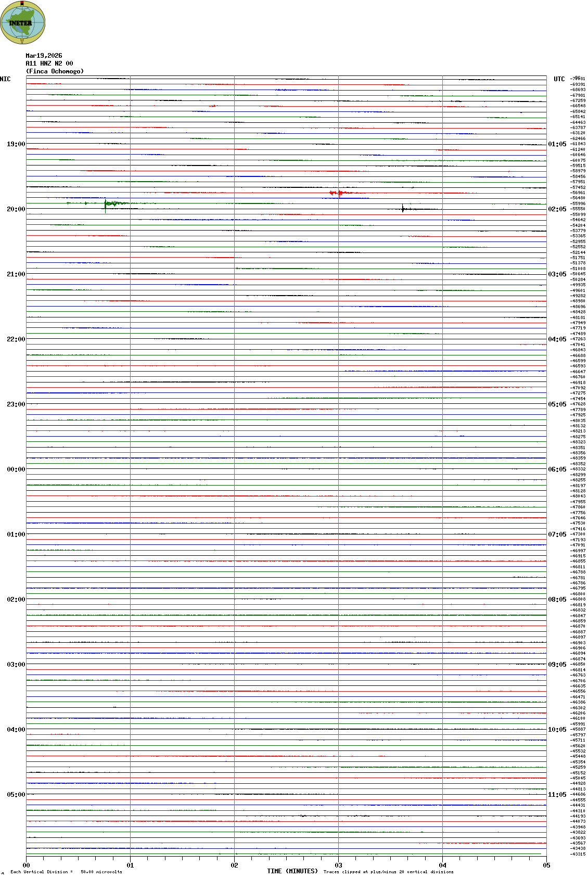Image resolution: width=588 pixels, height=879 pixels.
Task: Click the vertical division microvolts note
Action: tap(66, 872)
